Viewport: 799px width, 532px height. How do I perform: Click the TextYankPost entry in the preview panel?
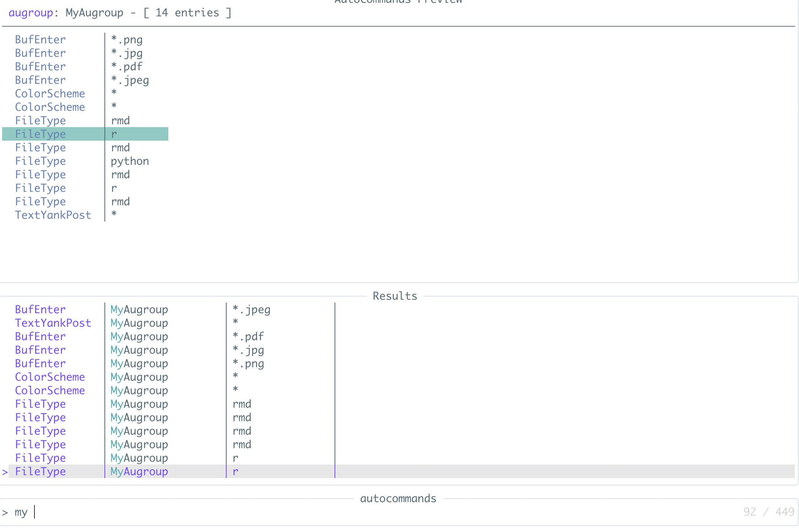coord(53,215)
